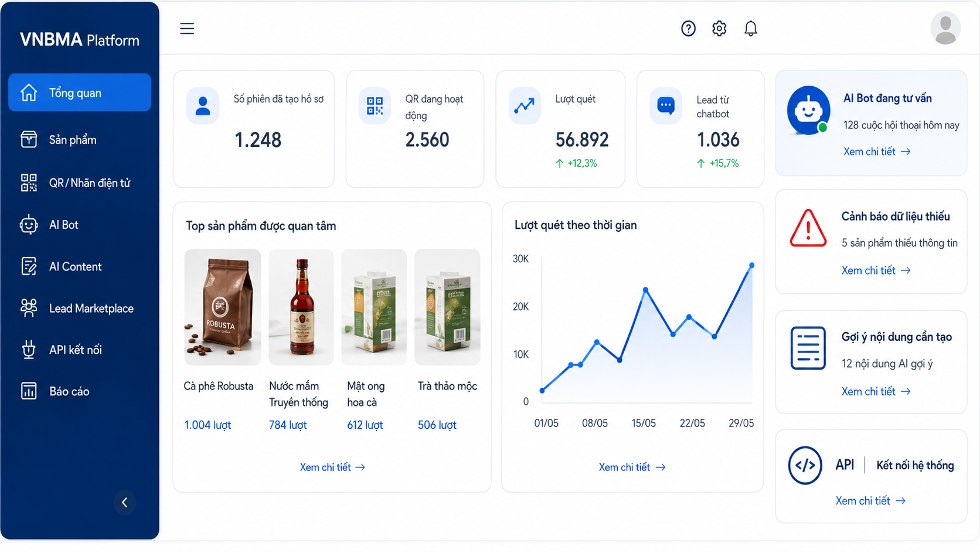980x552 pixels.
Task: Click the help question mark icon
Action: tap(688, 28)
